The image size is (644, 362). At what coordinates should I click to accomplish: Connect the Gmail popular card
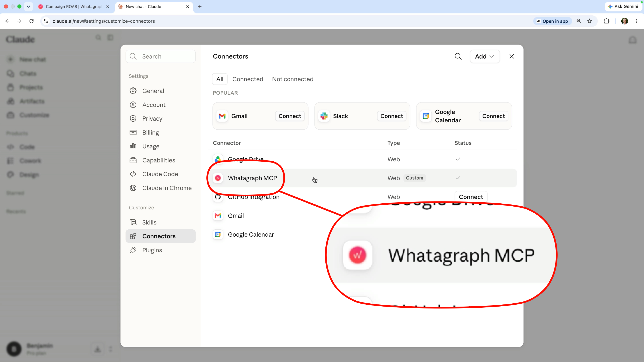tap(290, 116)
